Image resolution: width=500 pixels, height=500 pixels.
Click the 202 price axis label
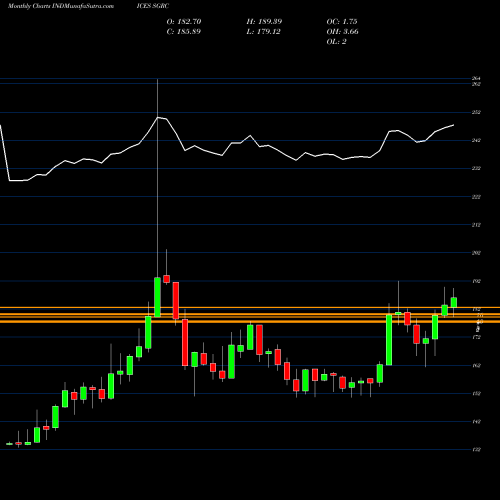pyautogui.click(x=476, y=253)
